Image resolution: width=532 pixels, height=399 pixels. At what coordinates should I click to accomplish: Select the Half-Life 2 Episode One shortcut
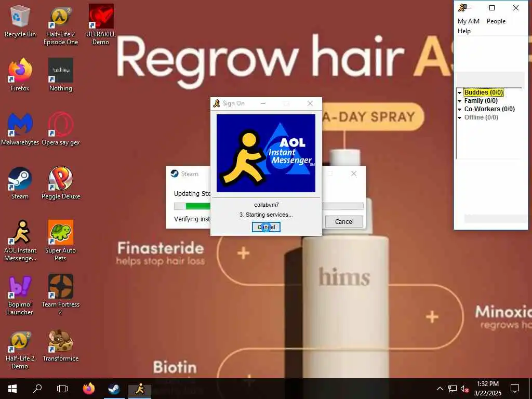point(61,26)
